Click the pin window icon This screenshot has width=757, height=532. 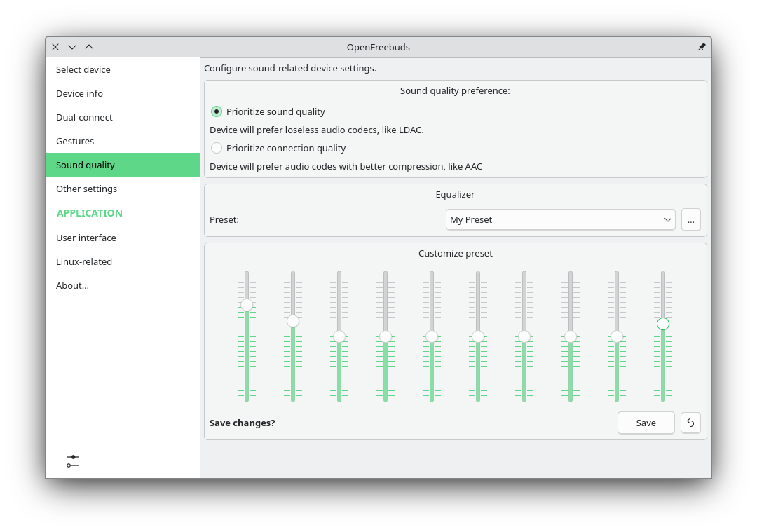[701, 47]
